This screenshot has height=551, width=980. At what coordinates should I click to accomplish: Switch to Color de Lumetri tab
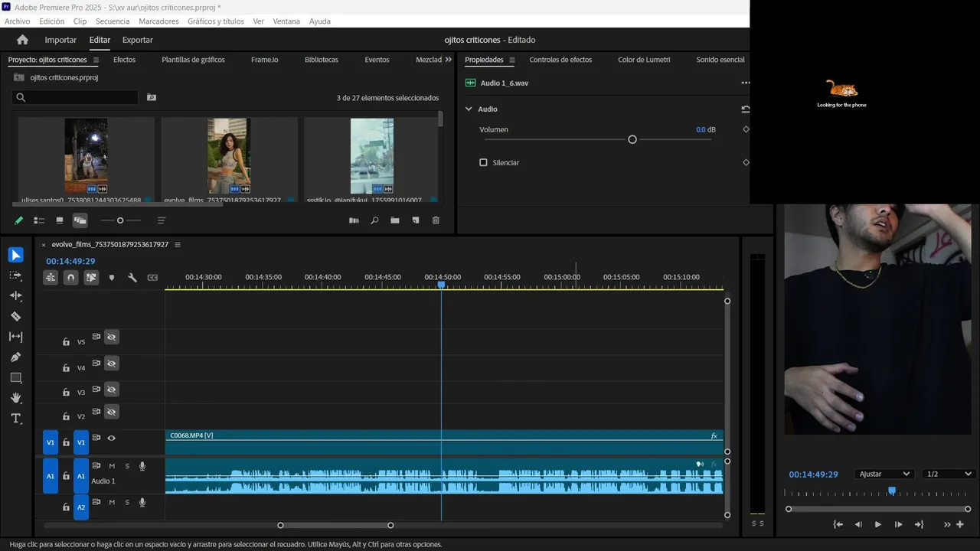click(x=644, y=60)
